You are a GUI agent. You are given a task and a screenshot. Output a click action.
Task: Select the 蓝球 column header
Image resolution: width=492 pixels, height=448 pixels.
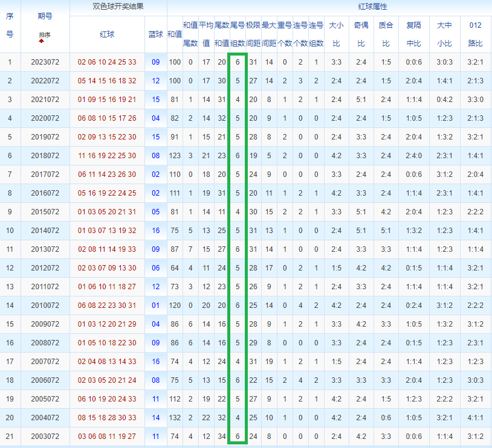155,34
